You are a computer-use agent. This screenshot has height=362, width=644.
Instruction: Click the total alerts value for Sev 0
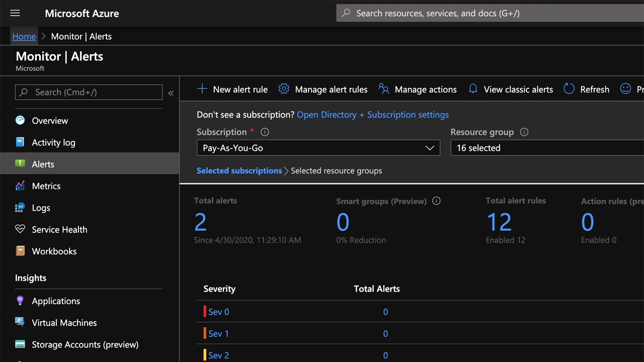pos(385,312)
